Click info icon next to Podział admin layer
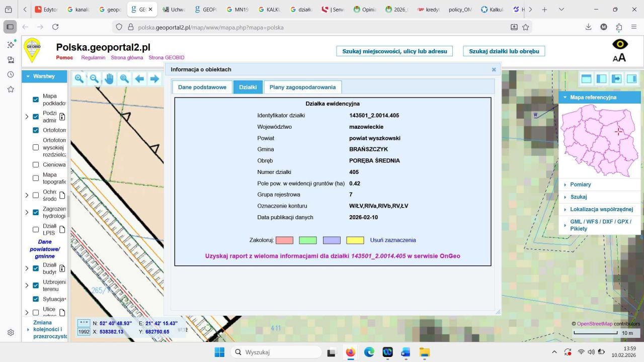644x362 pixels. click(63, 117)
